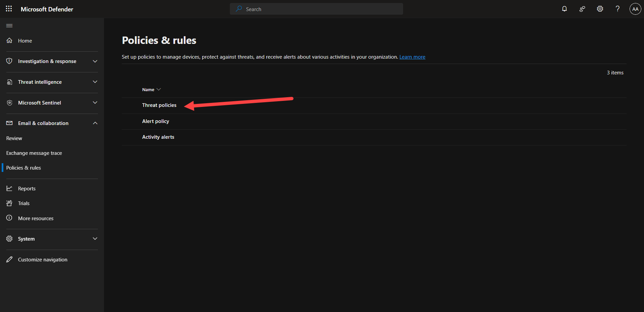Follow the Learn more link

[412, 57]
